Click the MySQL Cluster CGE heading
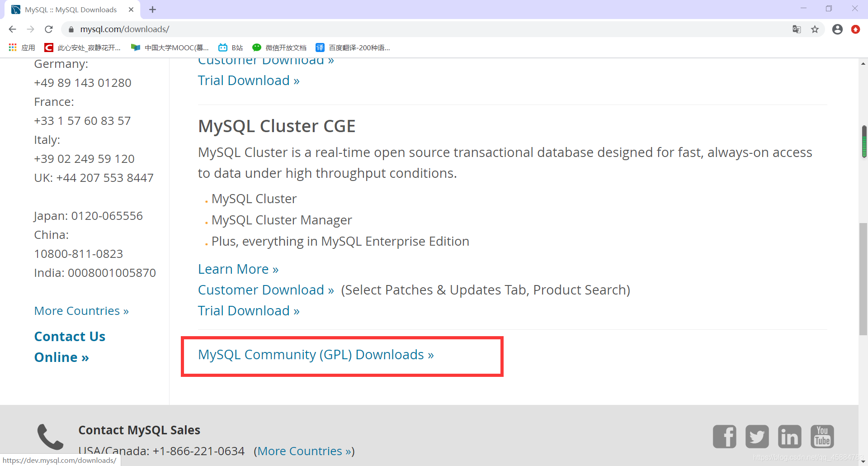 click(x=277, y=126)
